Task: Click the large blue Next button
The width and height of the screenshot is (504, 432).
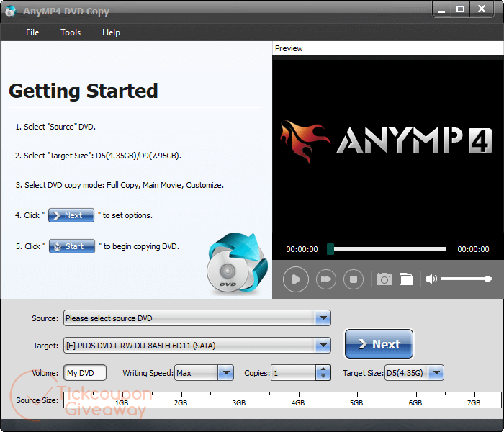Action: (x=379, y=344)
